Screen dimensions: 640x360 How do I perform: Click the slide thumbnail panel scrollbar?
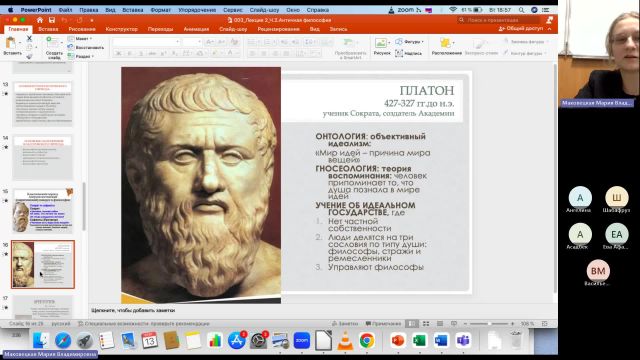[84, 206]
